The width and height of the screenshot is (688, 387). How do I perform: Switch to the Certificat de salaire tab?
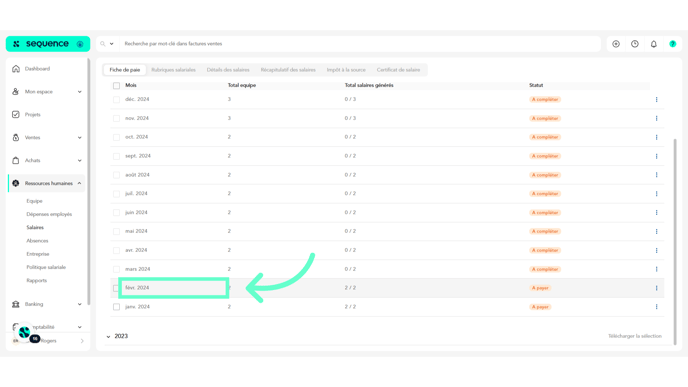[x=398, y=70]
